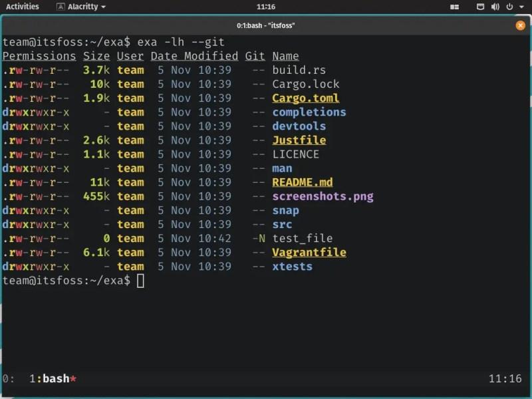The height and width of the screenshot is (399, 532).
Task: Click the 11:16 clock in the top bar
Action: click(266, 7)
